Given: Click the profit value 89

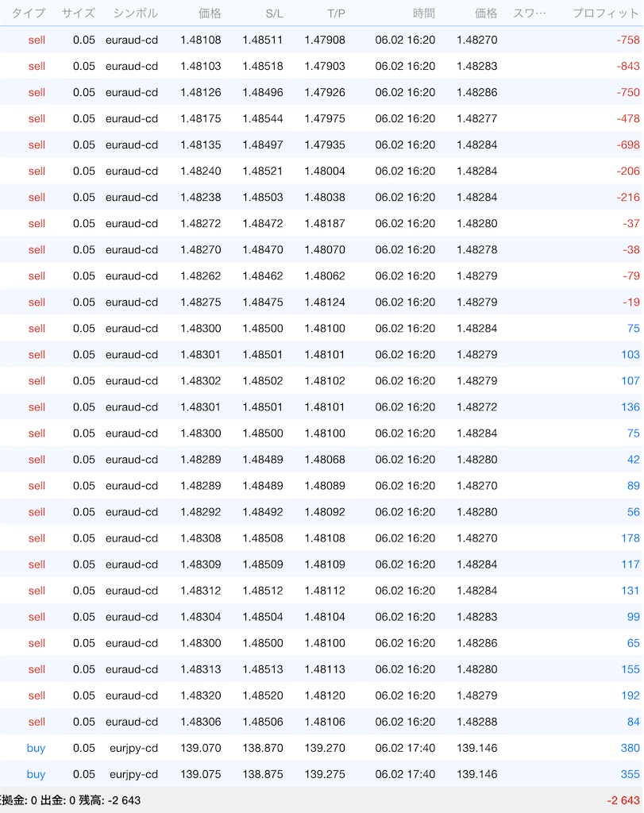Looking at the screenshot, I should pos(634,486).
